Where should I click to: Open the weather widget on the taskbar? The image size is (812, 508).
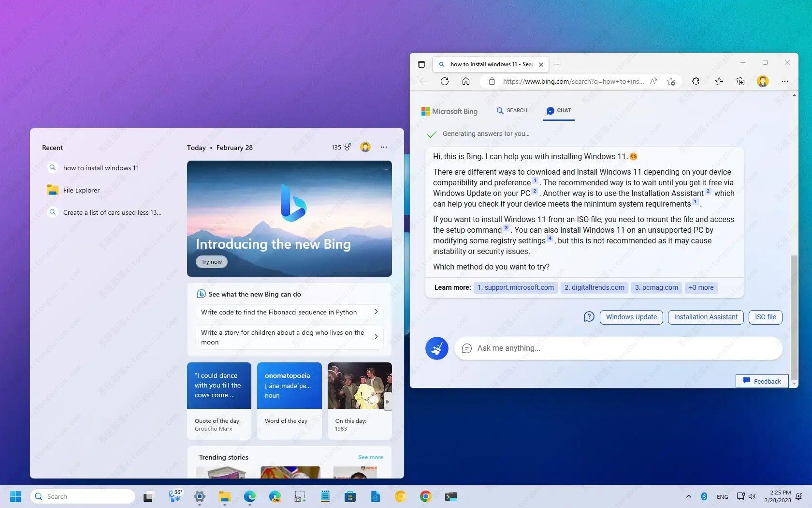pos(175,496)
